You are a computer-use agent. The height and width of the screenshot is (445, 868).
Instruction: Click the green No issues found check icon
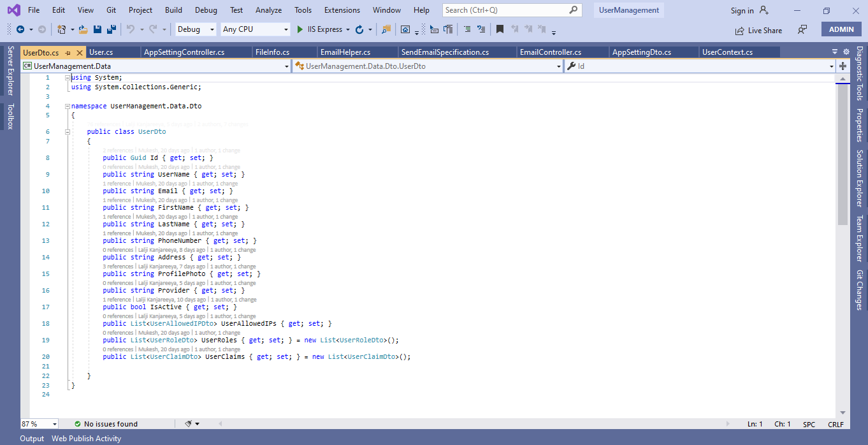[78, 424]
